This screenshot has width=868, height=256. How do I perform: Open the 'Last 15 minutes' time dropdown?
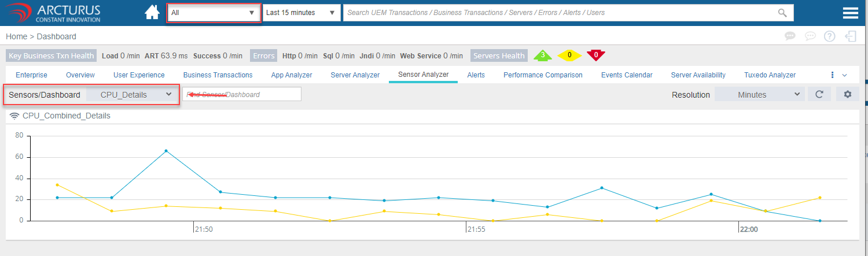pyautogui.click(x=301, y=13)
